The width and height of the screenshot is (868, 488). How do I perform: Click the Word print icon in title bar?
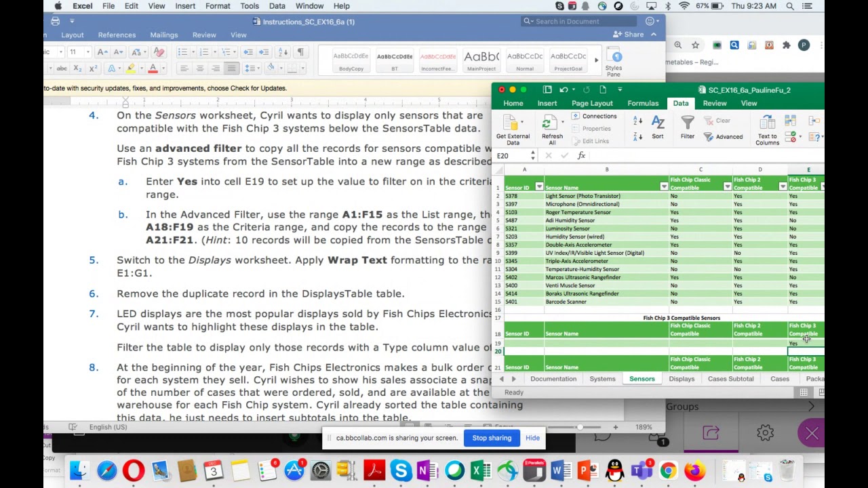coord(55,22)
